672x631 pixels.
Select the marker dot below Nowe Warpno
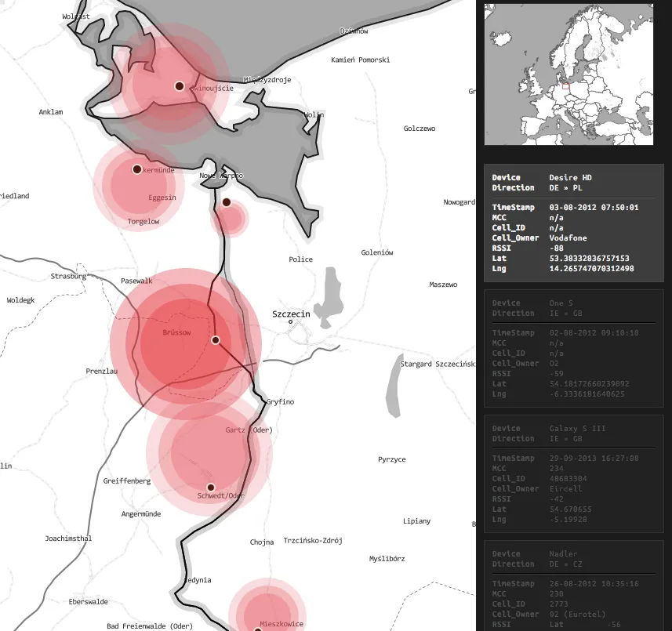point(227,202)
